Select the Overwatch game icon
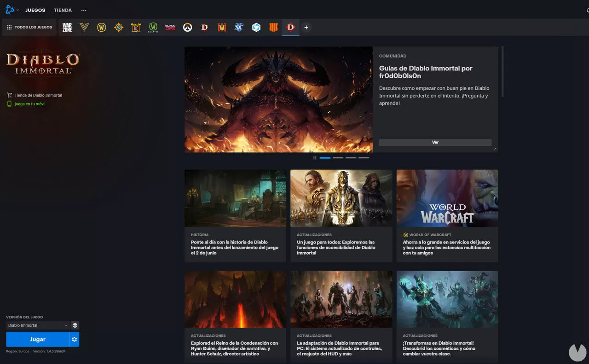The image size is (589, 364). [187, 28]
